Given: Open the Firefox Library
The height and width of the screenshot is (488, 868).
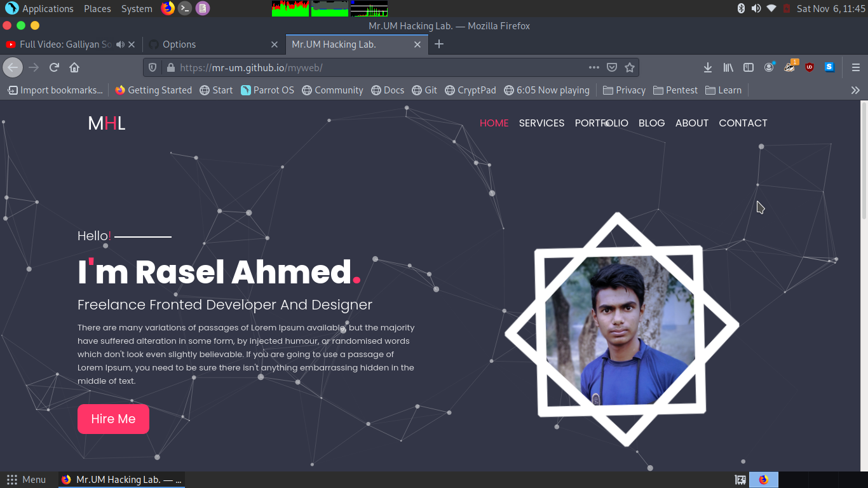Looking at the screenshot, I should [728, 67].
